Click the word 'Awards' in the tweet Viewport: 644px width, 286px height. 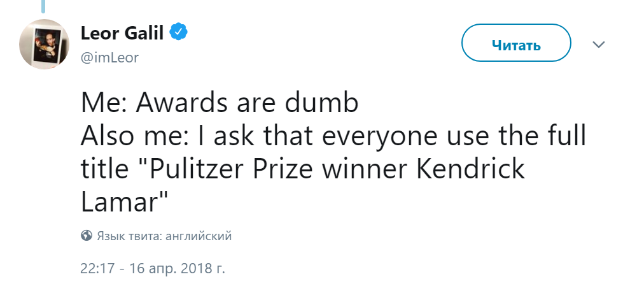pos(184,103)
